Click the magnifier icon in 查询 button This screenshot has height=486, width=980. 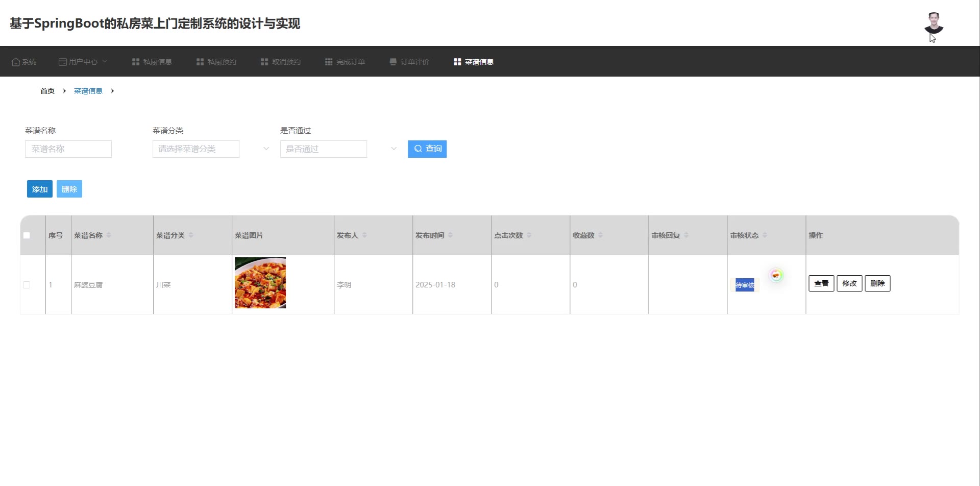click(x=418, y=149)
